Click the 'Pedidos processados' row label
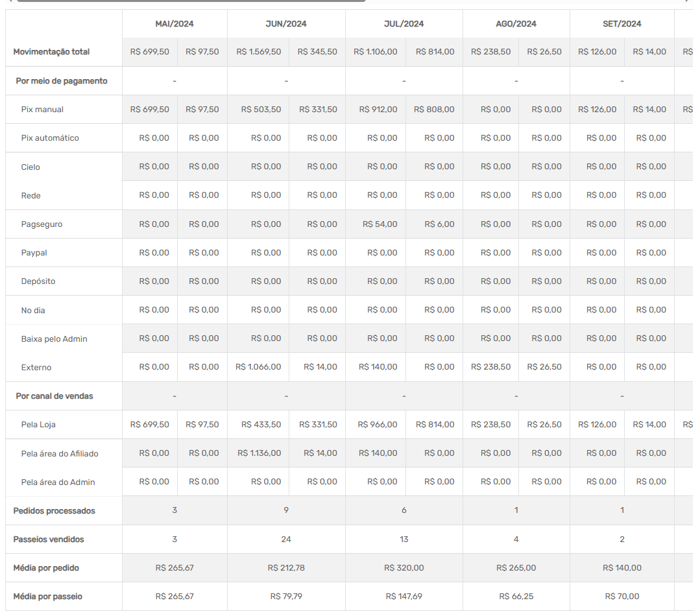700x616 pixels. [x=54, y=510]
